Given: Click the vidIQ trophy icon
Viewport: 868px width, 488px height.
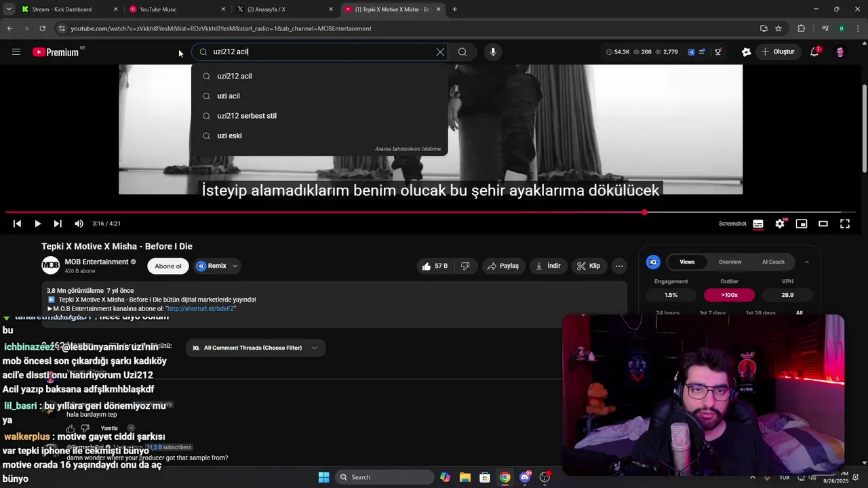Looking at the screenshot, I should point(718,52).
